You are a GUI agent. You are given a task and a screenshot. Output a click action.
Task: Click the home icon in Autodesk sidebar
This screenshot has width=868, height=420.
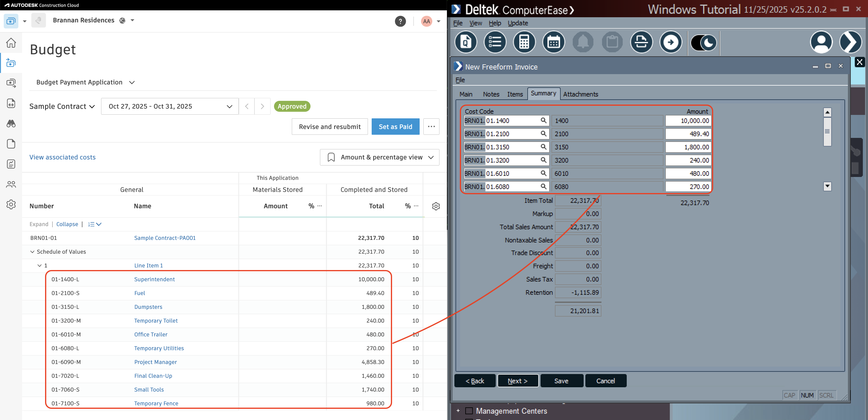click(x=11, y=43)
